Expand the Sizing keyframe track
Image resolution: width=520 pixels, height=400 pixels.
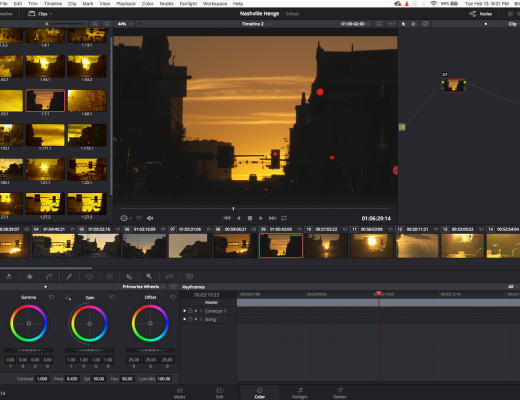click(201, 320)
